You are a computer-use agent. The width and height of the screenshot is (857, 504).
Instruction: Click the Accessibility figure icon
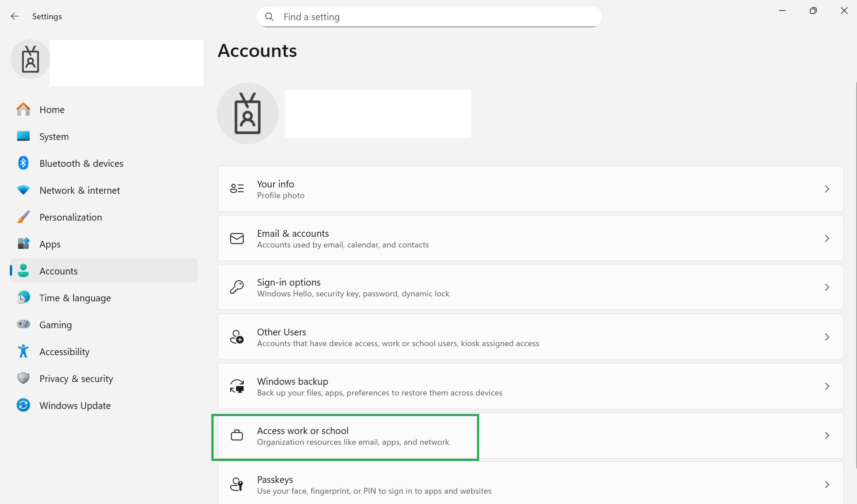click(23, 352)
